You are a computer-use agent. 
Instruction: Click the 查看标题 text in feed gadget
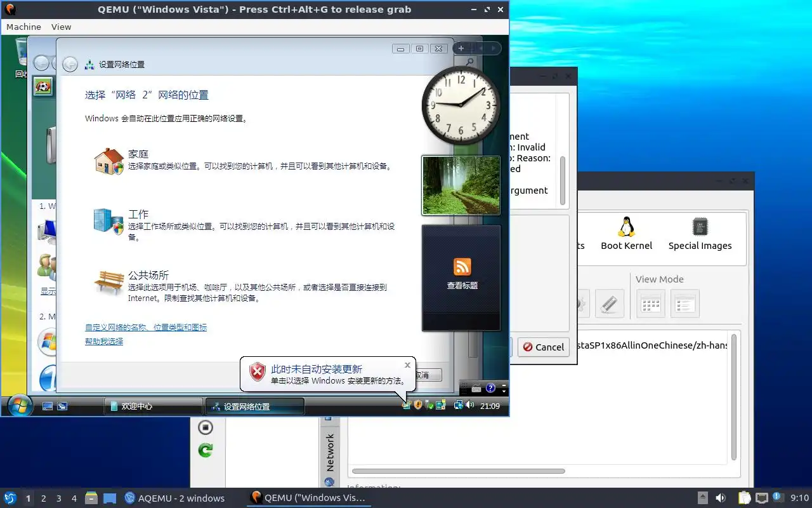462,286
